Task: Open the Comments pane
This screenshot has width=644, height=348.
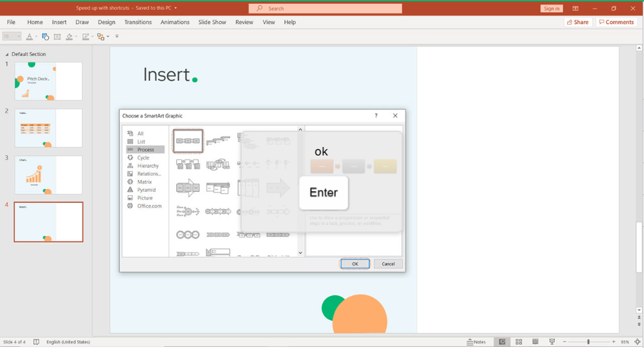Action: tap(617, 22)
